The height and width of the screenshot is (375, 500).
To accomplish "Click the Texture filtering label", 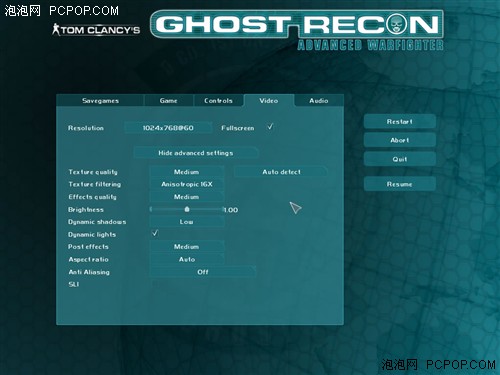I will [x=95, y=184].
